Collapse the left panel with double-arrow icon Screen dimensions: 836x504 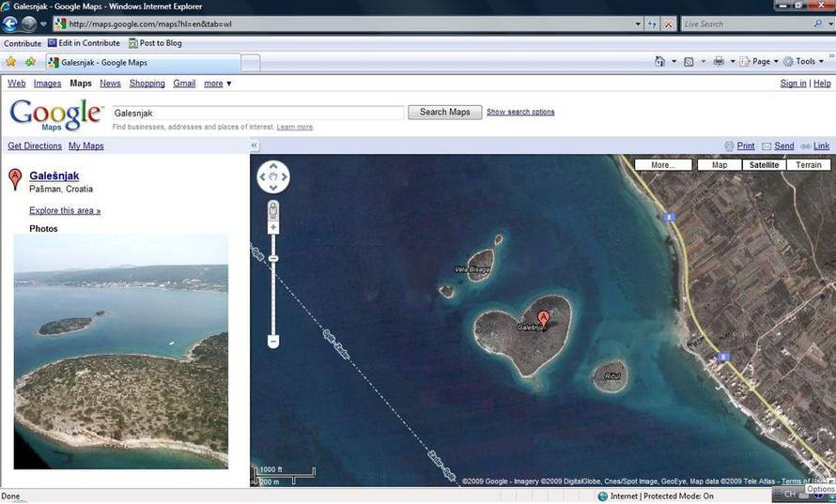[x=255, y=145]
